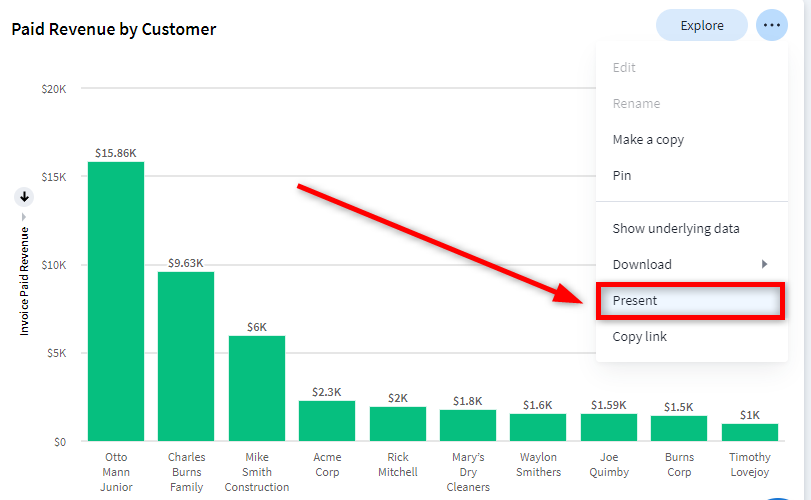811x500 pixels.
Task: Select Pin from the dropdown menu
Action: point(622,176)
